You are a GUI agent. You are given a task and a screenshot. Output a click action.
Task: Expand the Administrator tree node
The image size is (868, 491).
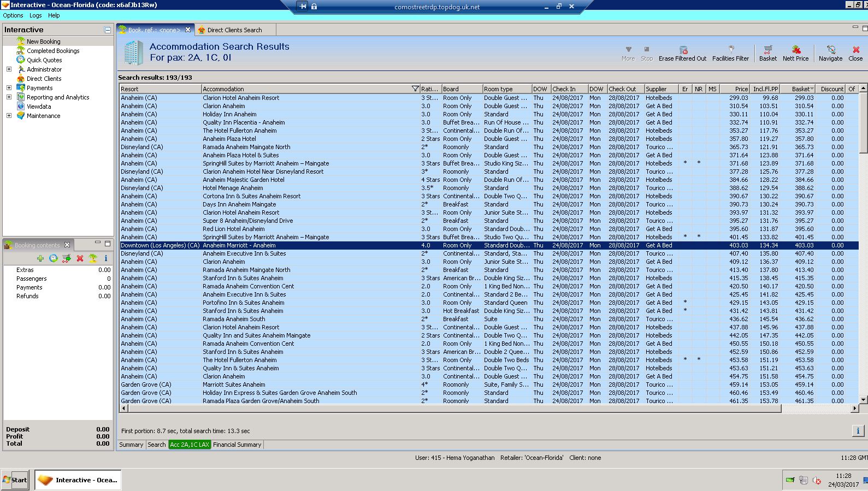[x=9, y=69]
